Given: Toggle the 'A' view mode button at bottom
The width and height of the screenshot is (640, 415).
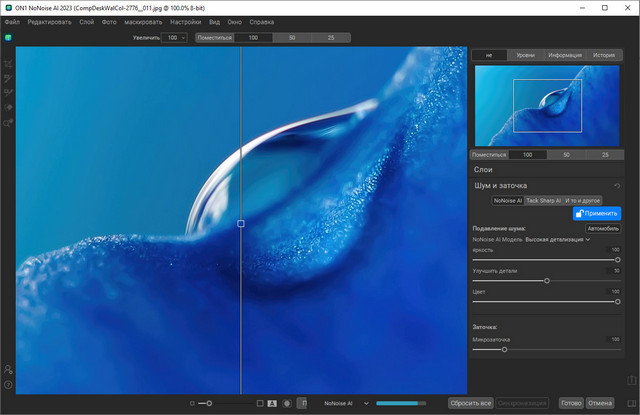Looking at the screenshot, I should point(272,403).
